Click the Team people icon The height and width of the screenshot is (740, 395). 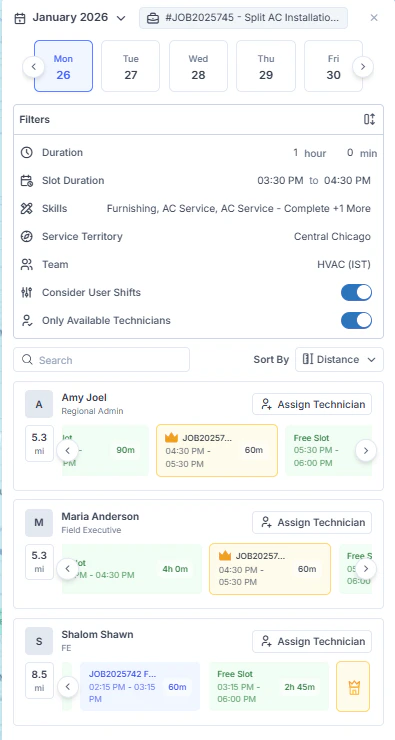26,265
